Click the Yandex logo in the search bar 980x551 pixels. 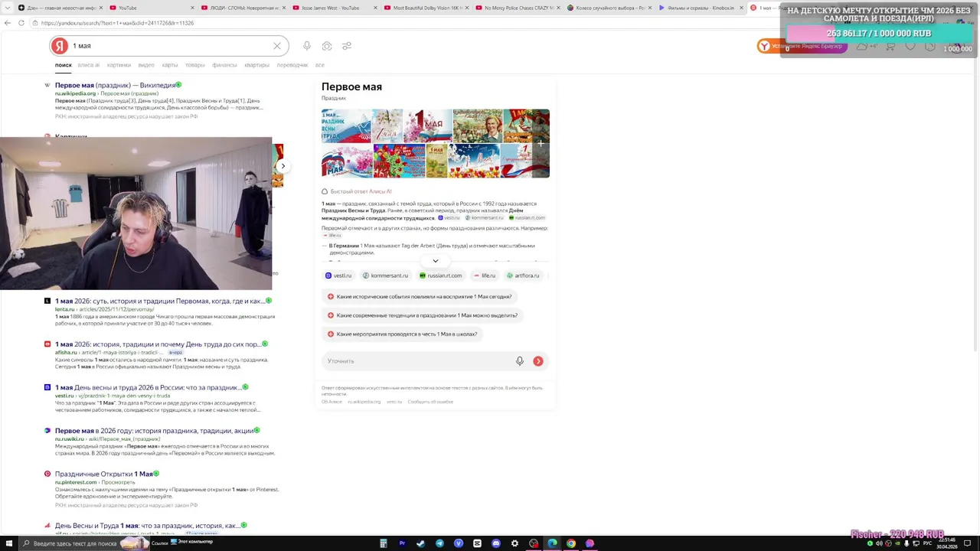tap(60, 46)
